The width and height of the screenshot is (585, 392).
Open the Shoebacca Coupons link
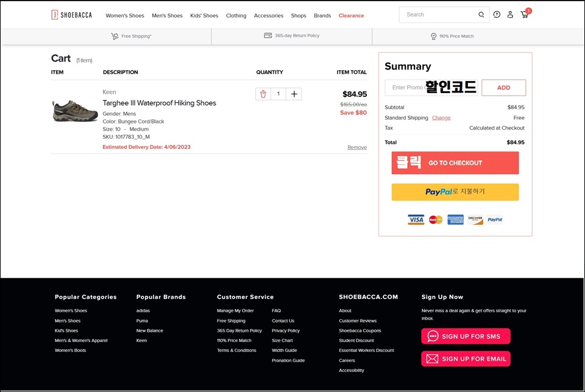(x=360, y=331)
